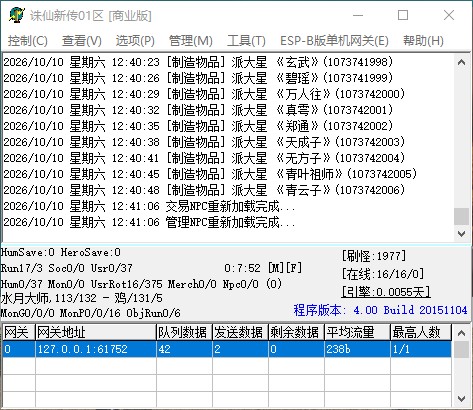This screenshot has height=410, width=473.
Task: Open the ESP-B版单机网关(E) menu
Action: 334,41
